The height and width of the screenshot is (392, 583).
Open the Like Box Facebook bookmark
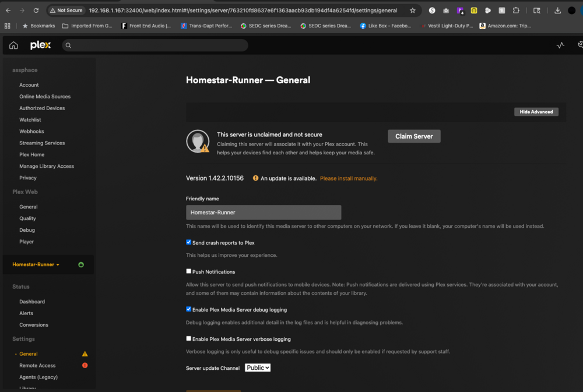[x=385, y=26]
